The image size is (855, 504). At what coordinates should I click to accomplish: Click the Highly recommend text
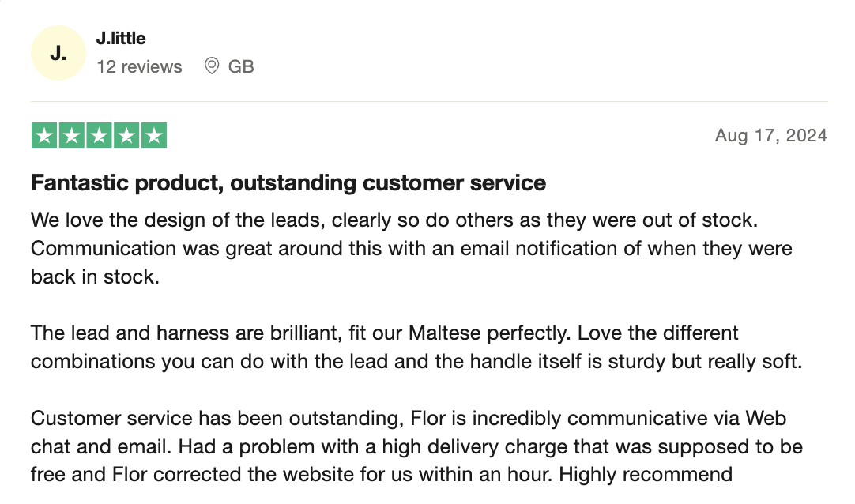[x=646, y=475]
